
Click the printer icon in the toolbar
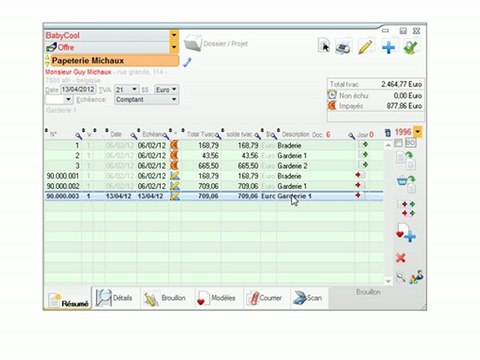(x=343, y=47)
